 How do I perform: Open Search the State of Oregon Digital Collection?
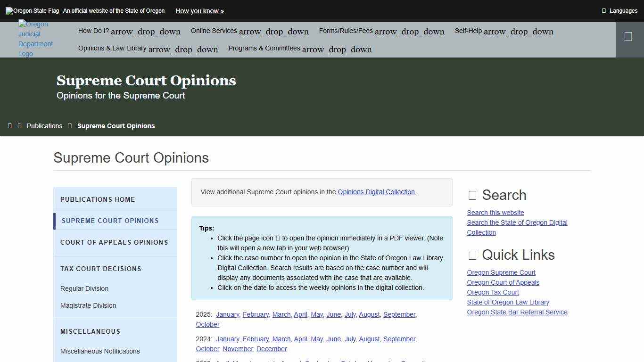pyautogui.click(x=517, y=227)
